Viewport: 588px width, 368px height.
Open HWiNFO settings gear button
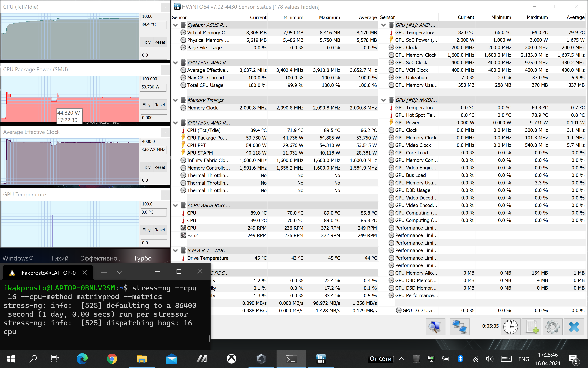click(x=552, y=327)
